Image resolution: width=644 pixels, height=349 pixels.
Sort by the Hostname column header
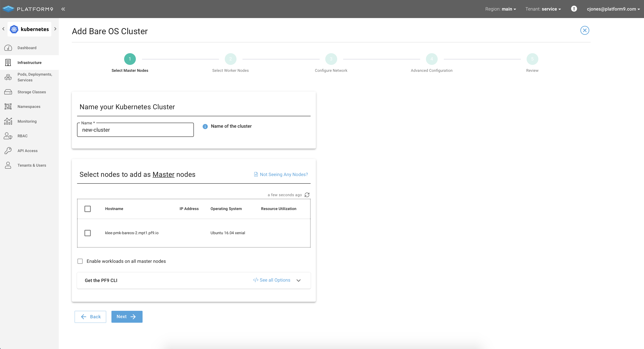click(114, 209)
